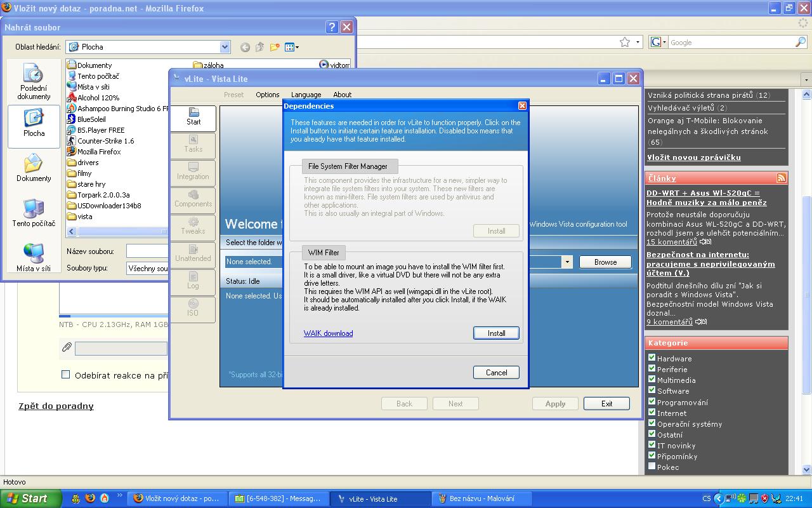Click the red shield security tray icon

[765, 498]
